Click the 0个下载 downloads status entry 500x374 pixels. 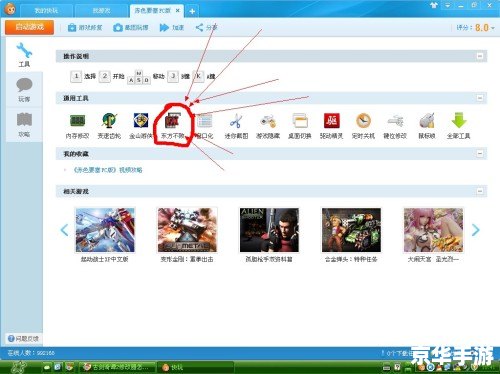point(397,353)
